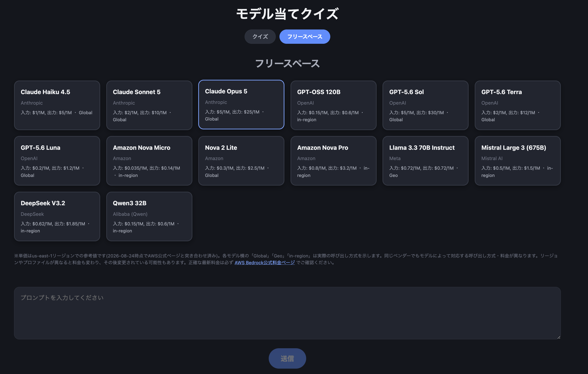Click the Geo label on the Llama card
Viewport: 588px width, 374px height.
tap(393, 175)
